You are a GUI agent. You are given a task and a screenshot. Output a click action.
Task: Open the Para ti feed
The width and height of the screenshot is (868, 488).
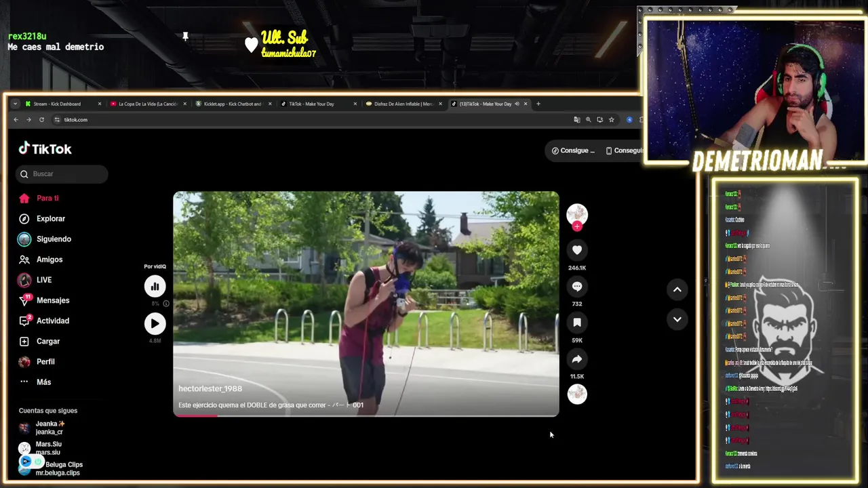47,199
